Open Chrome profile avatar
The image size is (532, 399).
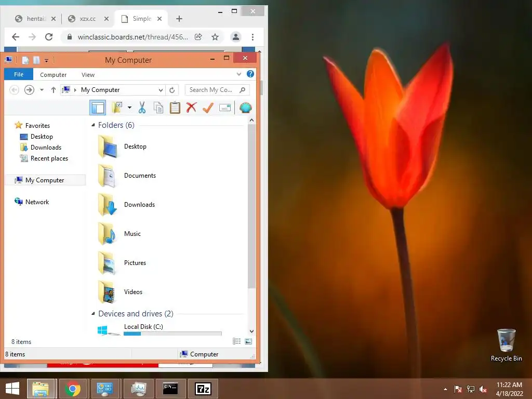click(x=236, y=37)
